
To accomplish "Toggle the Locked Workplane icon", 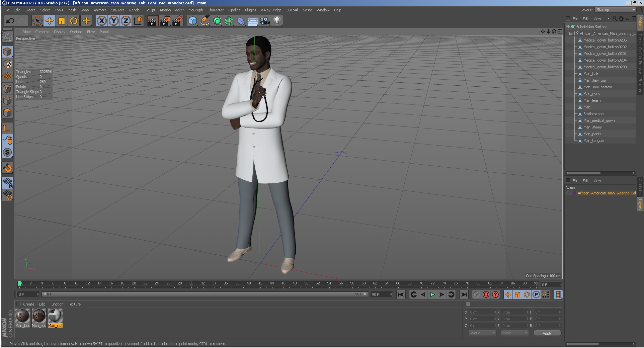I will point(7,183).
